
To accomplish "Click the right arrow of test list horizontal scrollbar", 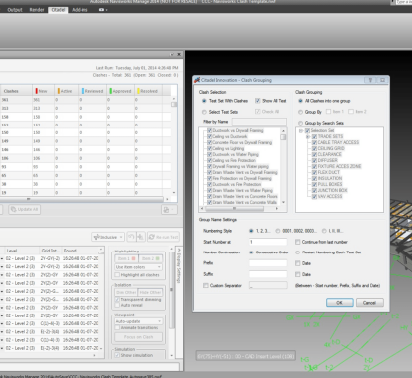I will [277, 209].
